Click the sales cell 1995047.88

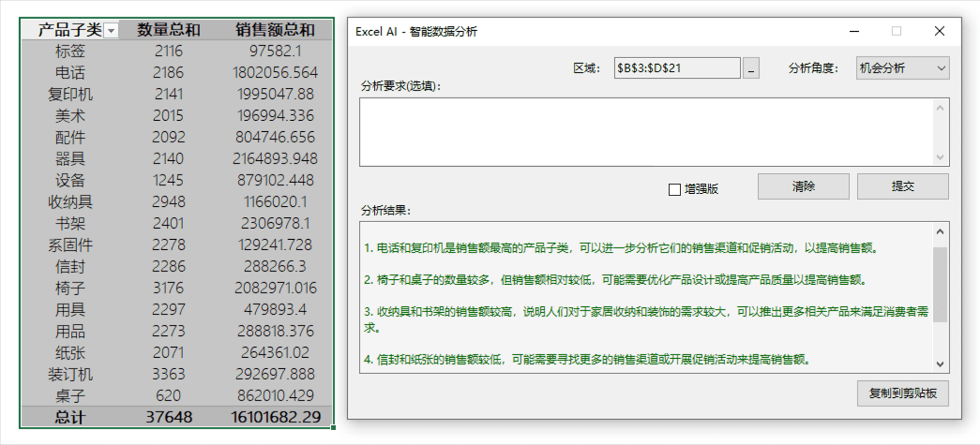point(276,95)
